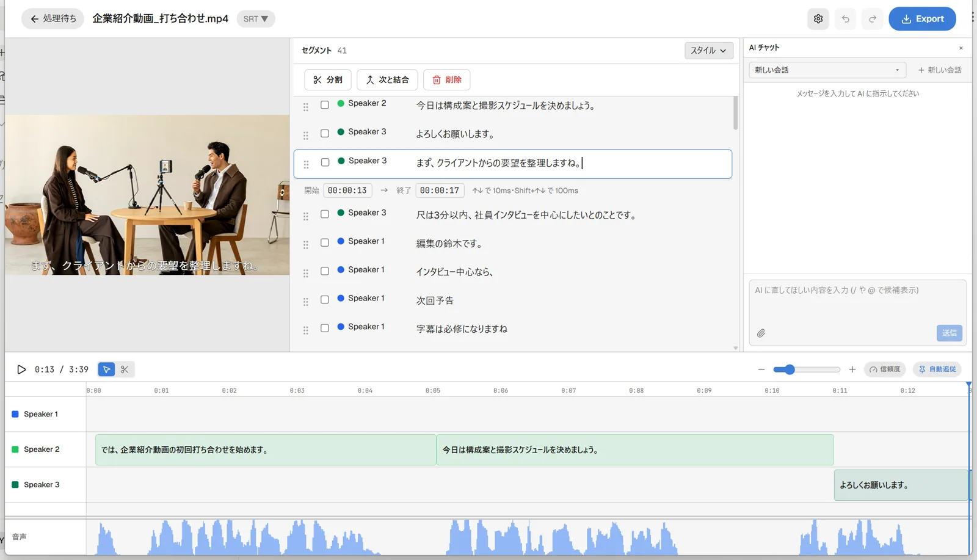
Task: Select the timeline clip では、企業紹介動画の初回打ち合わせ
Action: click(x=266, y=450)
